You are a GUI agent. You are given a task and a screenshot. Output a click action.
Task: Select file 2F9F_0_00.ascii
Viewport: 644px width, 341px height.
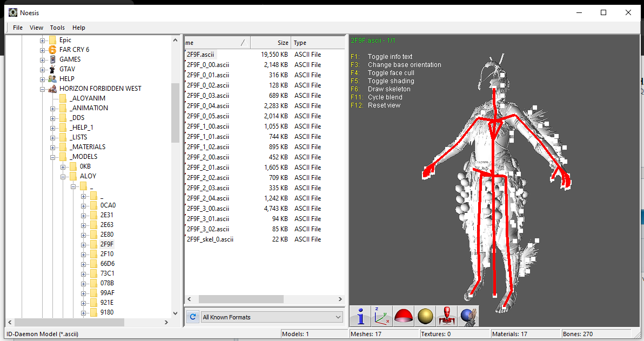(x=208, y=64)
